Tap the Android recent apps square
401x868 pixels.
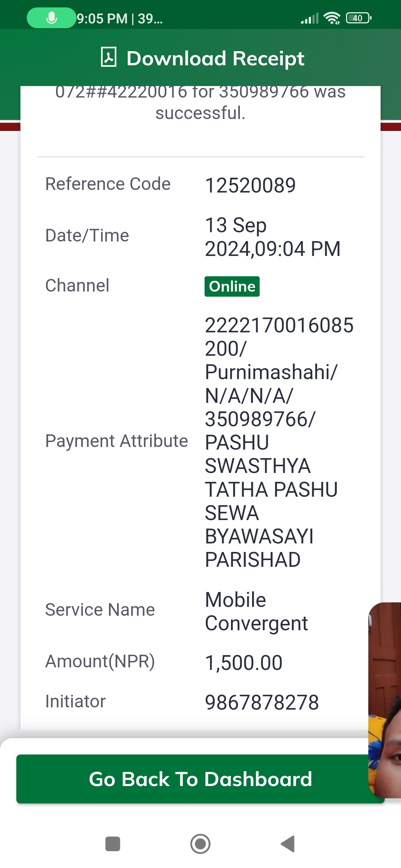(113, 844)
